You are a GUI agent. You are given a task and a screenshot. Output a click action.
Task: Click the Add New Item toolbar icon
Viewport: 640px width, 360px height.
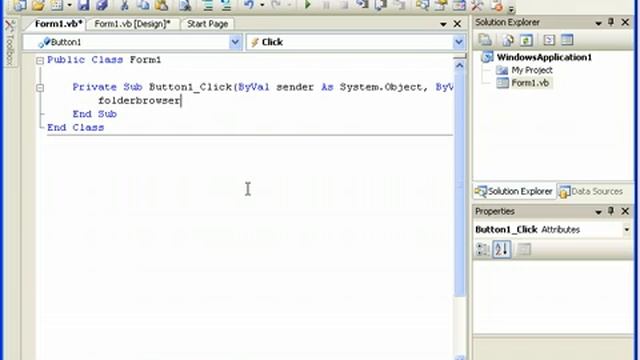[x=57, y=5]
